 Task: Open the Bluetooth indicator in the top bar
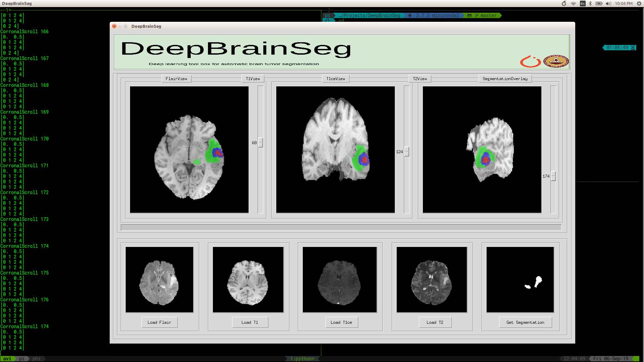tap(590, 4)
